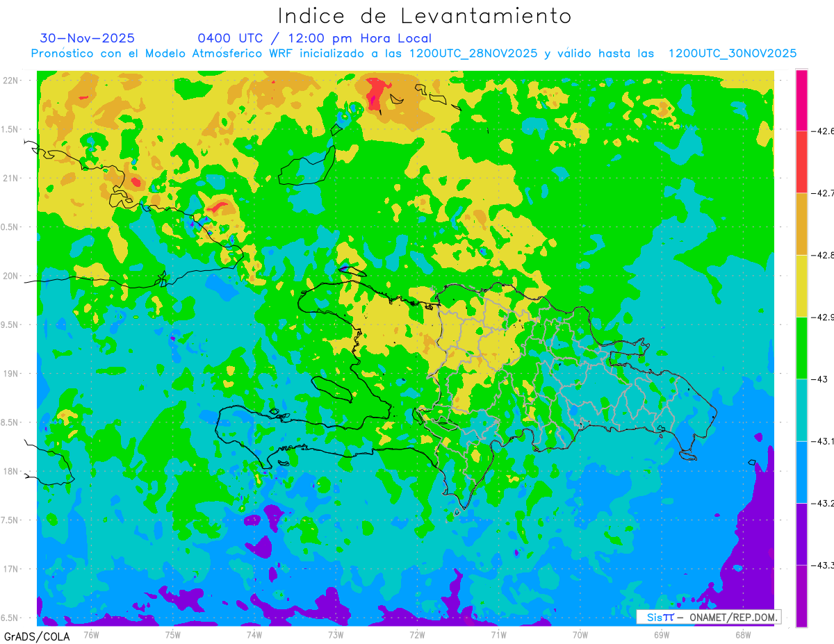Click the 'SisTT - ONAMET/REP.DOM.' credit box

point(709,617)
